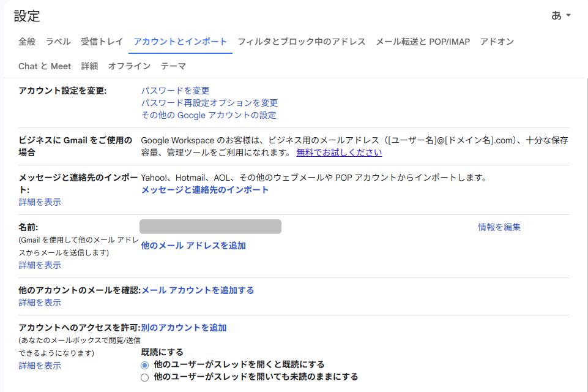Select the Chat と Meet tab
Image resolution: width=588 pixels, height=392 pixels.
[x=45, y=66]
